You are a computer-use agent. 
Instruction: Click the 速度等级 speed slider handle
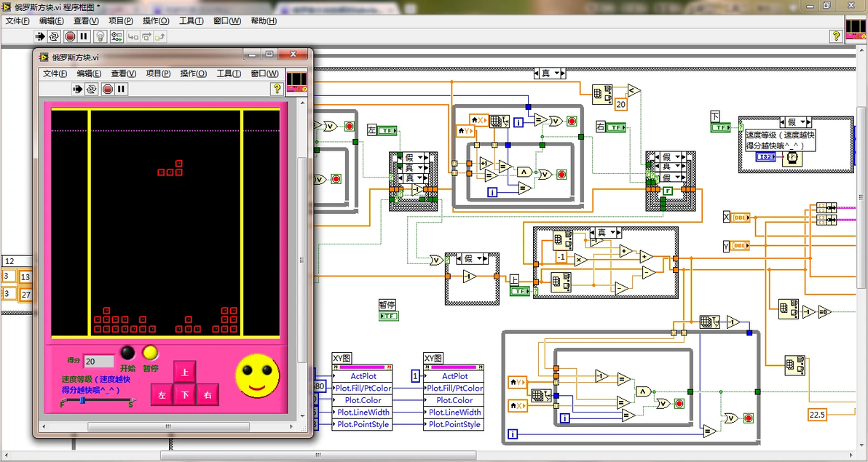[x=84, y=400]
